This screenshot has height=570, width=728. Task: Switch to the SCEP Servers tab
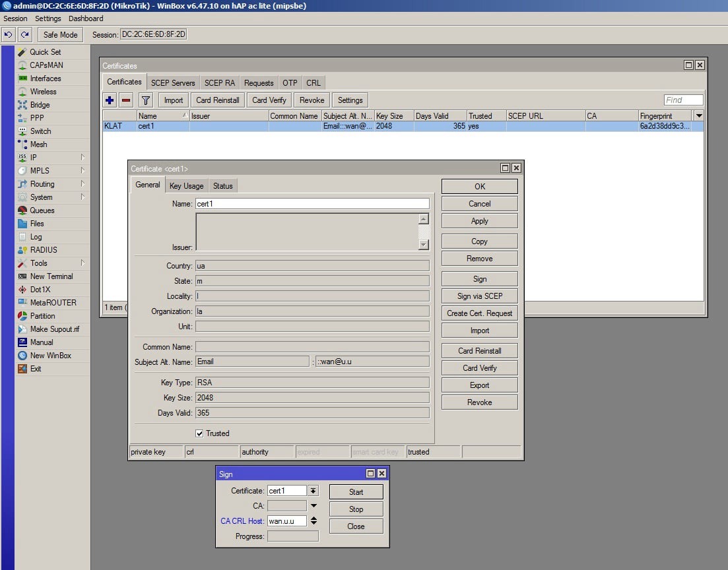tap(173, 83)
